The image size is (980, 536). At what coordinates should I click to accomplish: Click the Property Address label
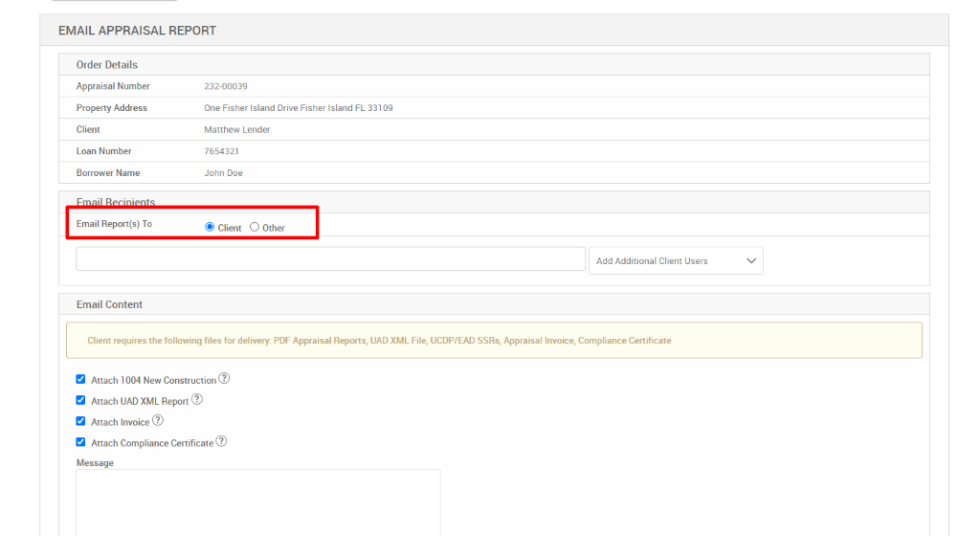(x=112, y=108)
